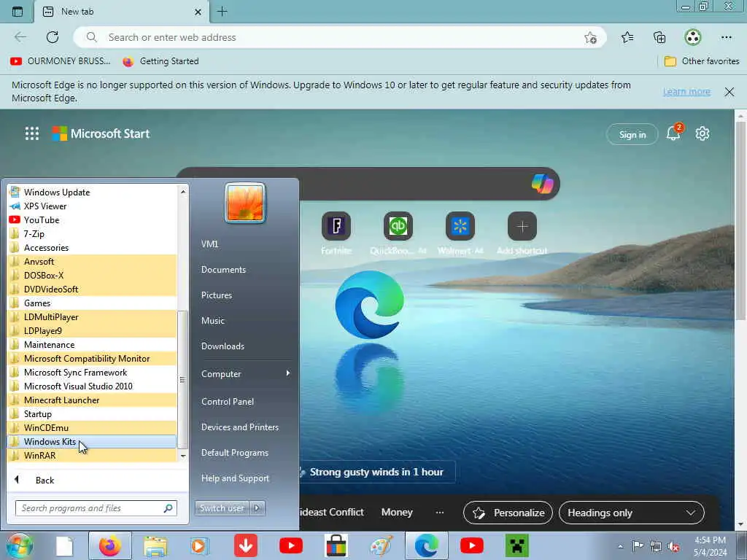Open the shutdown options arrow next to Switch user
This screenshot has width=747, height=560.
(257, 508)
